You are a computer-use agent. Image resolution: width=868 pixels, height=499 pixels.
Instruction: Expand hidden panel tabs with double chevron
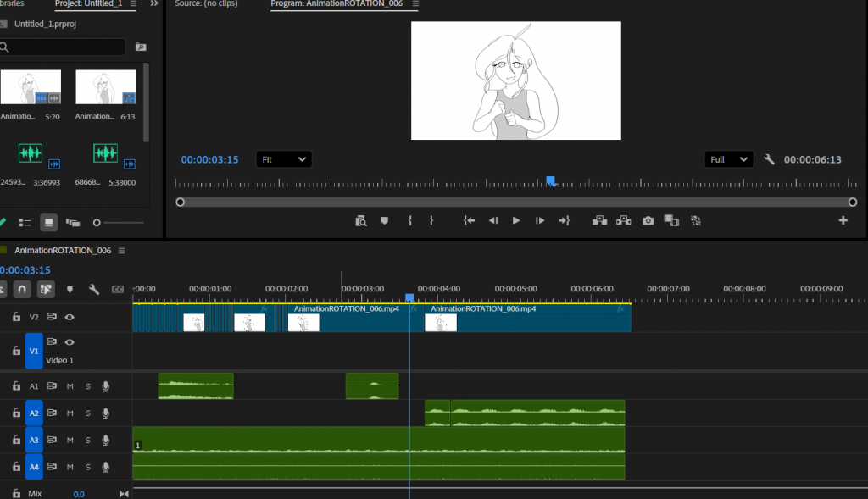(x=153, y=4)
